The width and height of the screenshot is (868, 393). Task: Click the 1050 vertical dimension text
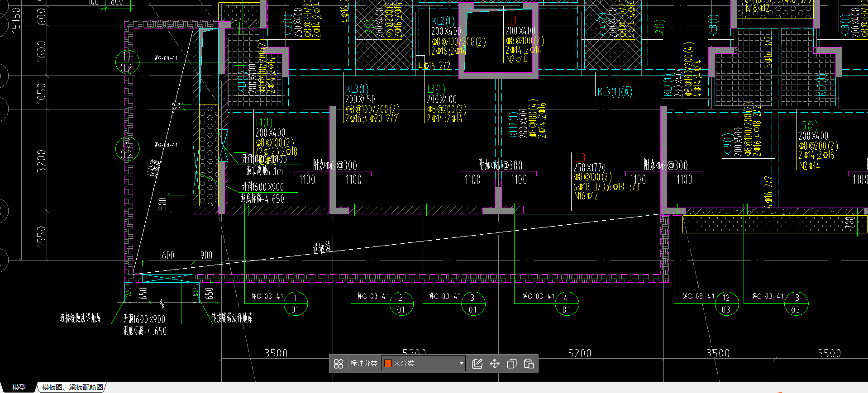[41, 94]
